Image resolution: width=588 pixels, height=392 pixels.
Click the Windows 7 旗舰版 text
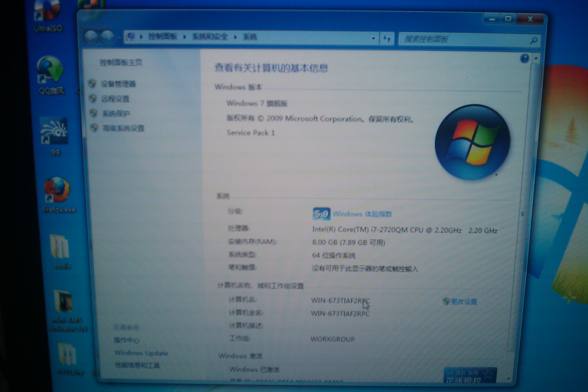257,103
